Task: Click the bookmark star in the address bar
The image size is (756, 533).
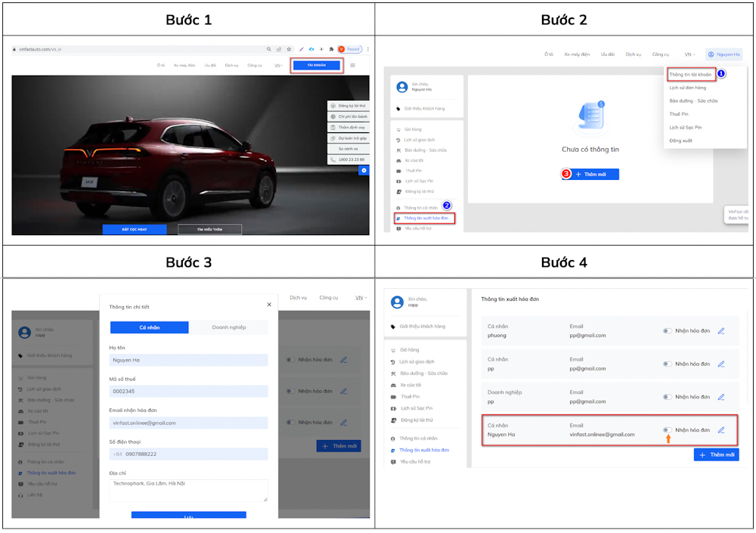Action: (287, 49)
